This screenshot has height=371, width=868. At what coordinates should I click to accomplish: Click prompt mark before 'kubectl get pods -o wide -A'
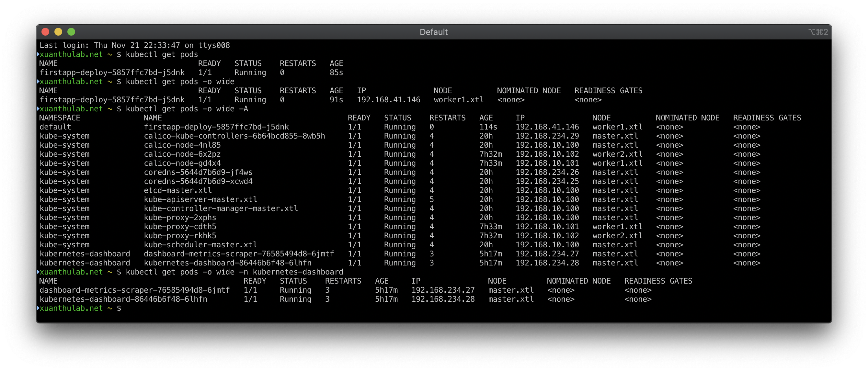click(x=38, y=109)
